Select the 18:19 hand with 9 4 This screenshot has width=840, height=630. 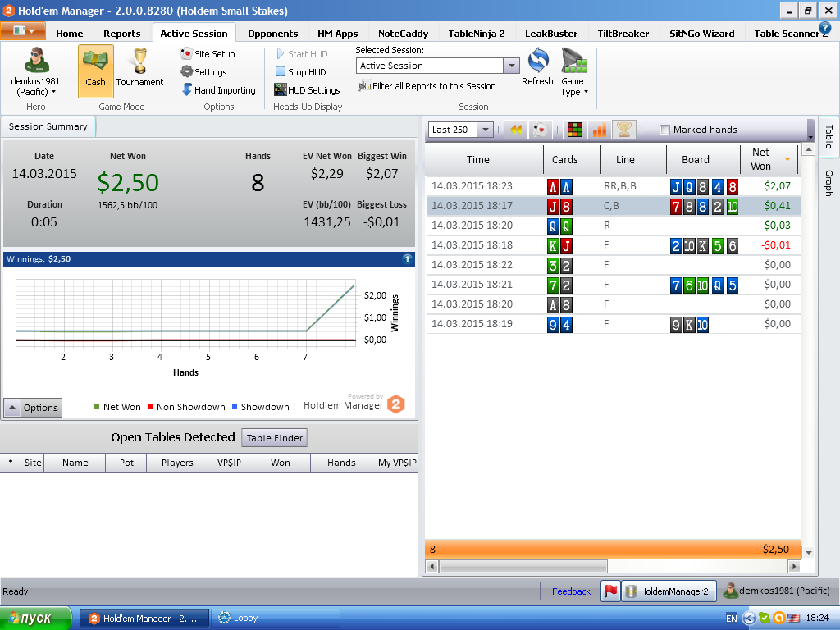[614, 324]
